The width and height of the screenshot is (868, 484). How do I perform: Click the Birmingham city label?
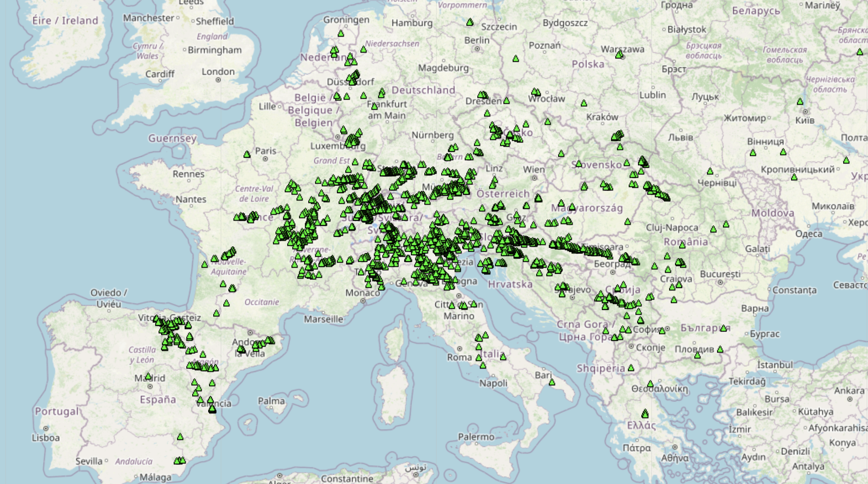click(214, 50)
